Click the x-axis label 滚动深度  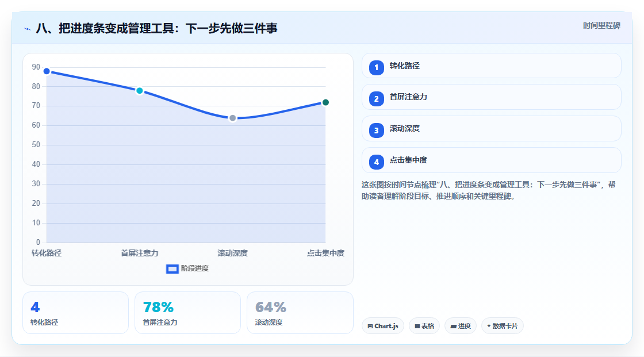232,253
